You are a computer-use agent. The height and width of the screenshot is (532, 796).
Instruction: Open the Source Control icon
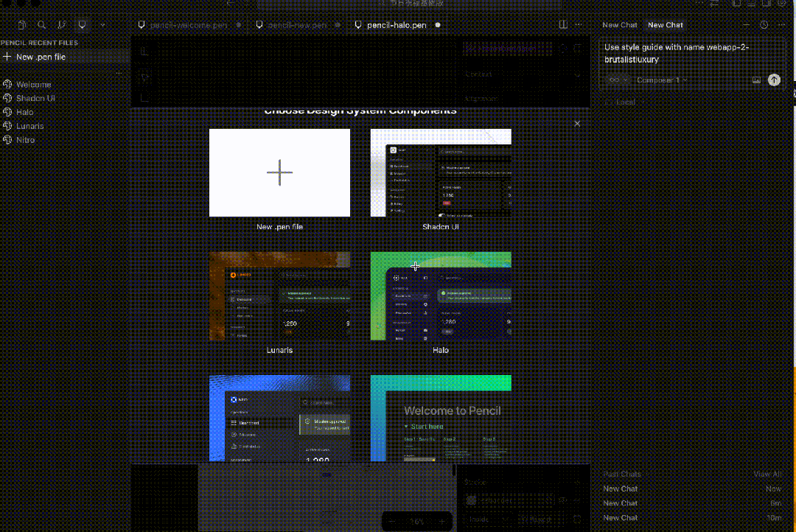[61, 25]
